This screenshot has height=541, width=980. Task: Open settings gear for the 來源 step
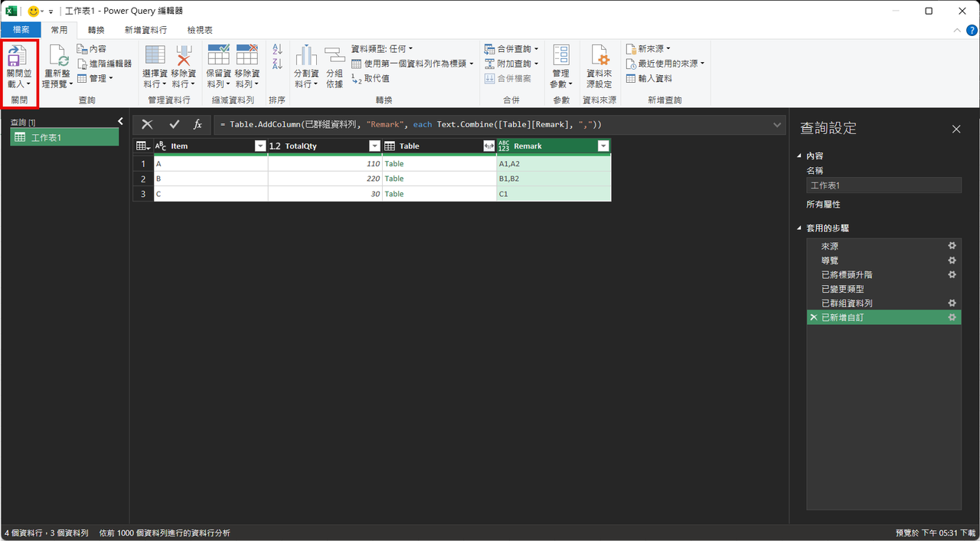952,246
